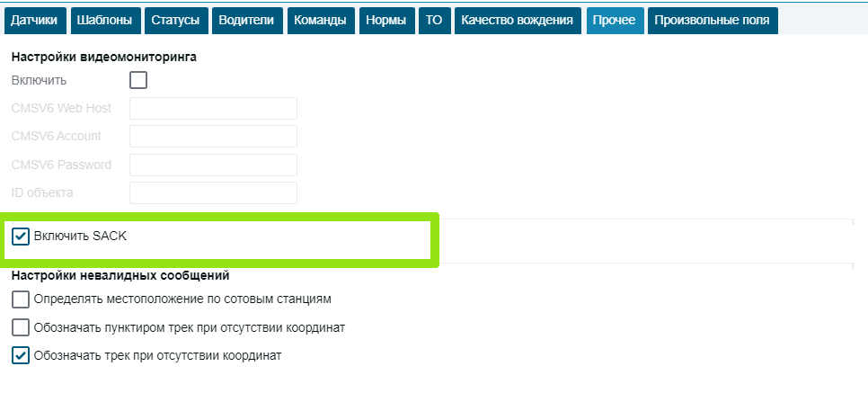Switch to the ТО tab
This screenshot has height=411, width=868.
(x=434, y=21)
